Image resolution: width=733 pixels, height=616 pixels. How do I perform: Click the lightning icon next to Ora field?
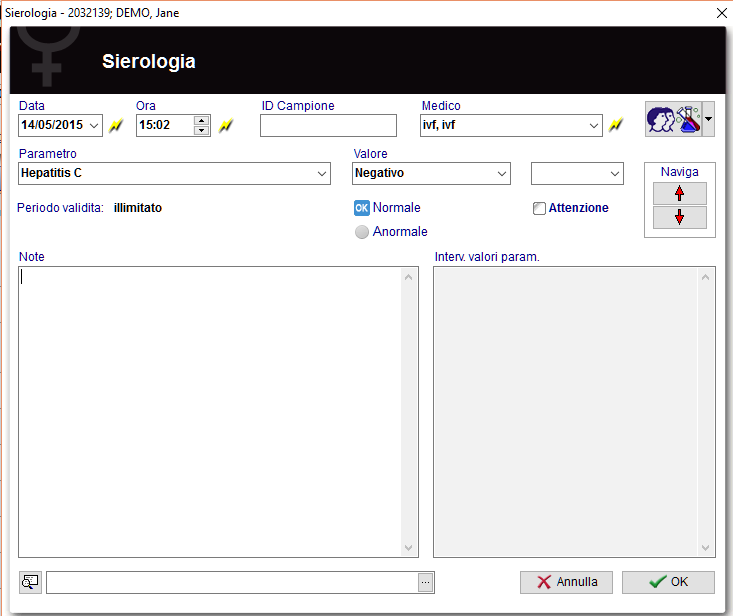[x=226, y=125]
